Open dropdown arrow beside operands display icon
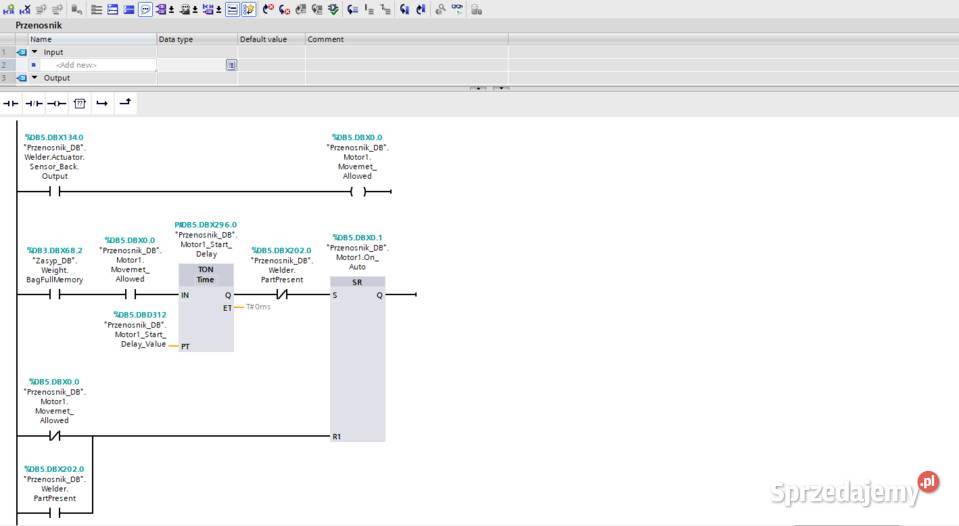 coord(171,10)
